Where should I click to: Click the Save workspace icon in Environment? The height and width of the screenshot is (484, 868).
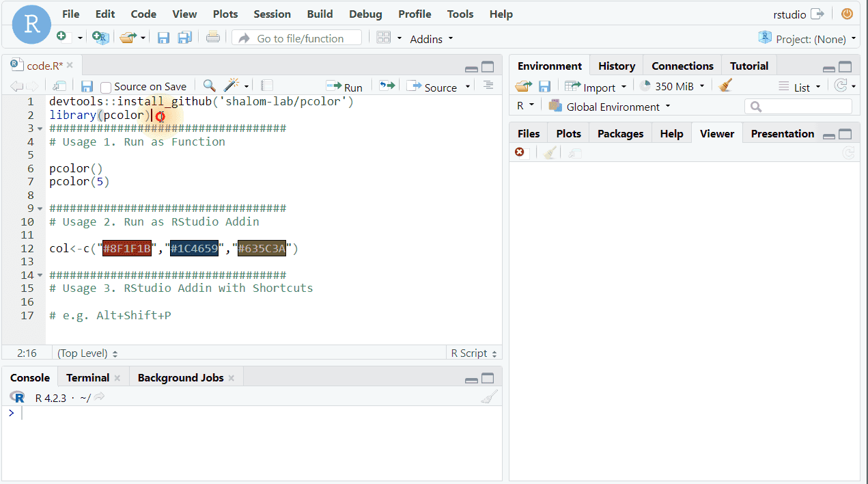tap(544, 86)
